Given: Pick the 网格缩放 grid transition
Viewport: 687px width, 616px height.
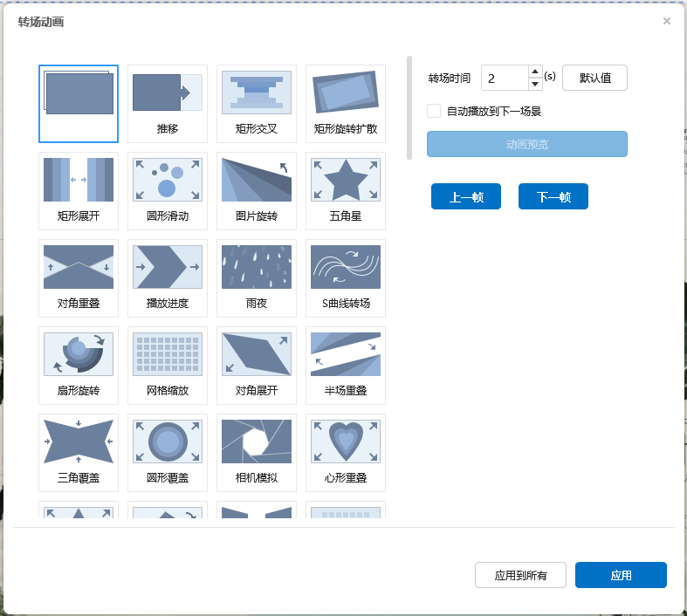Looking at the screenshot, I should click(x=168, y=365).
